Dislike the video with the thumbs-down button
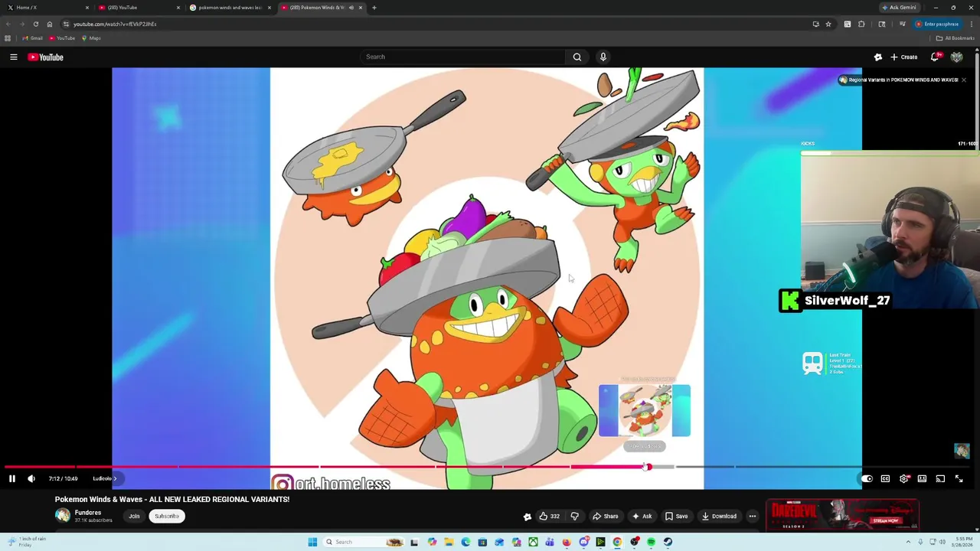The image size is (980, 551). point(575,516)
